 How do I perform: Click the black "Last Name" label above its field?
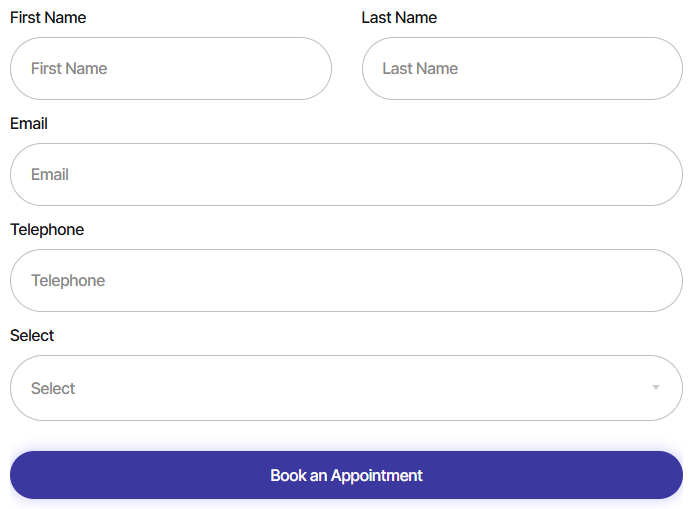[x=399, y=18]
